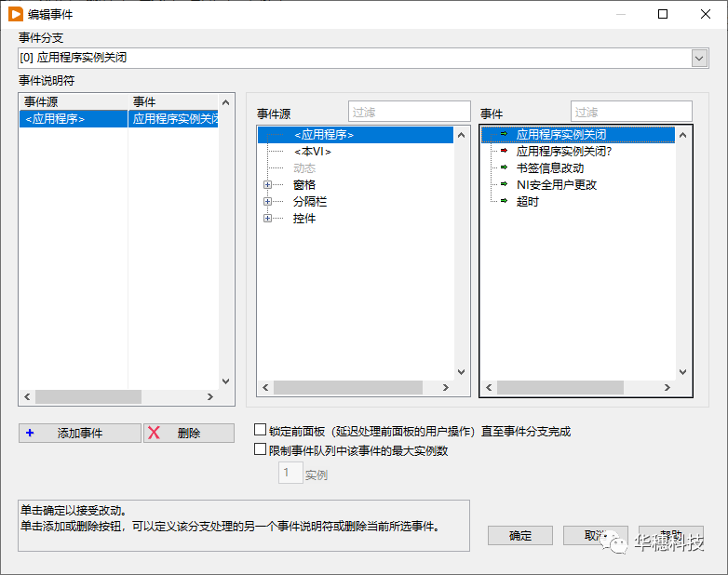Click right arrow of 事件 list horizontal scrollbar
The height and width of the screenshot is (575, 728).
(x=667, y=387)
